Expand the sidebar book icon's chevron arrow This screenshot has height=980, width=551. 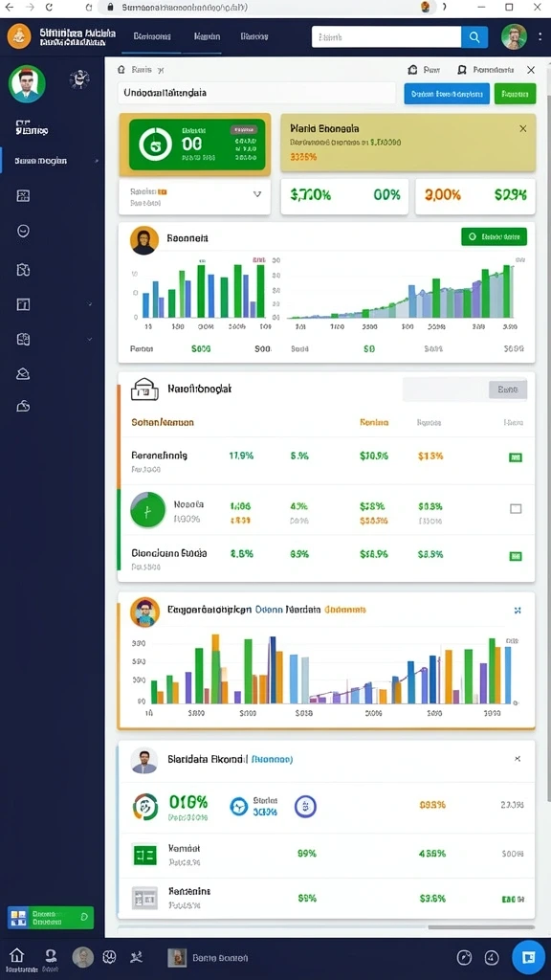(x=89, y=340)
